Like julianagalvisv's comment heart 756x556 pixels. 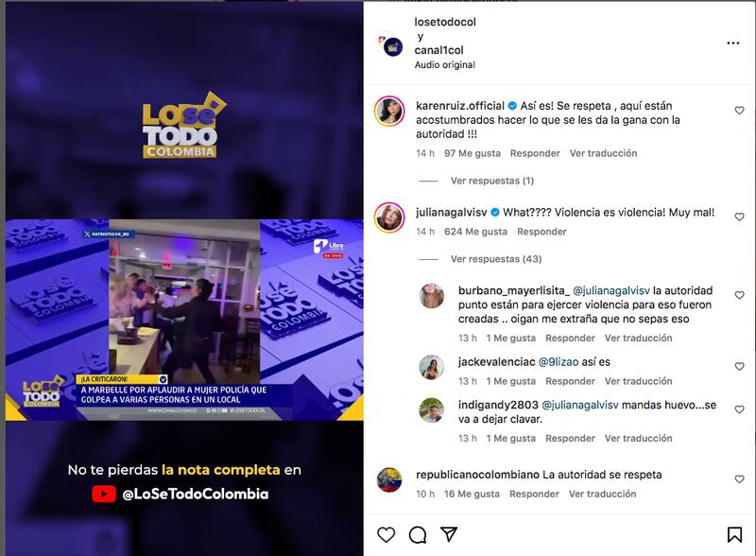tap(739, 217)
